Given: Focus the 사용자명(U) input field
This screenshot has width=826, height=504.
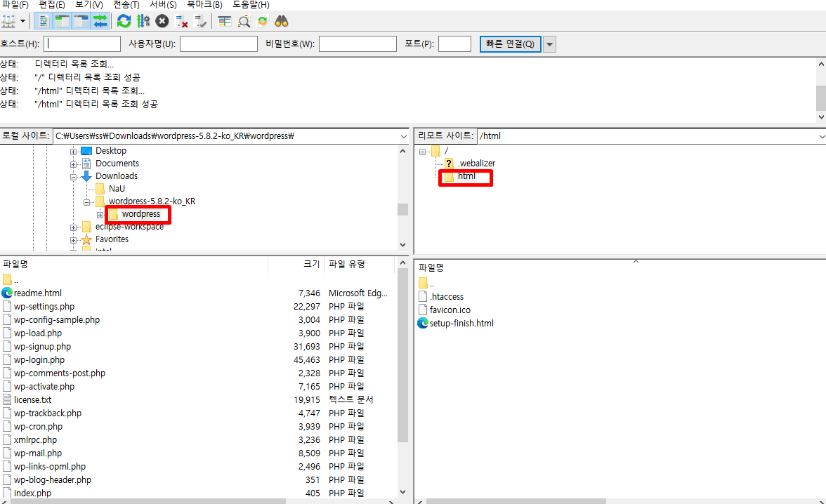Looking at the screenshot, I should coord(218,44).
